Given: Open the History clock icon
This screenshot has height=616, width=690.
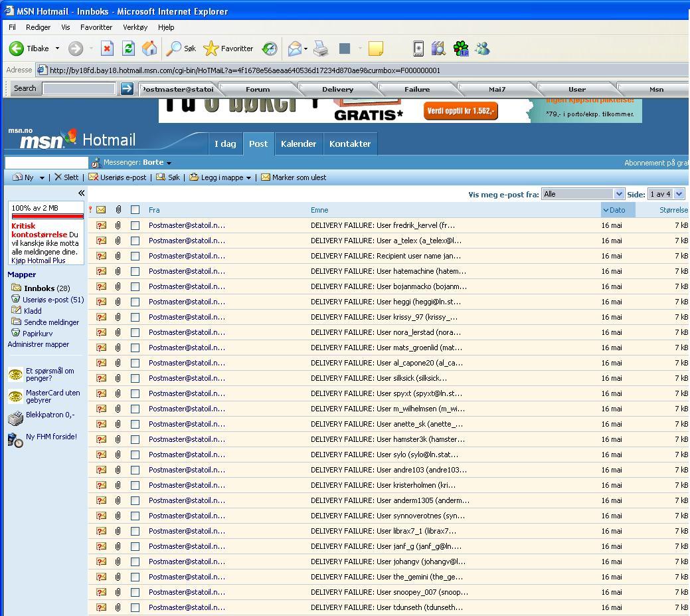Looking at the screenshot, I should coord(270,49).
